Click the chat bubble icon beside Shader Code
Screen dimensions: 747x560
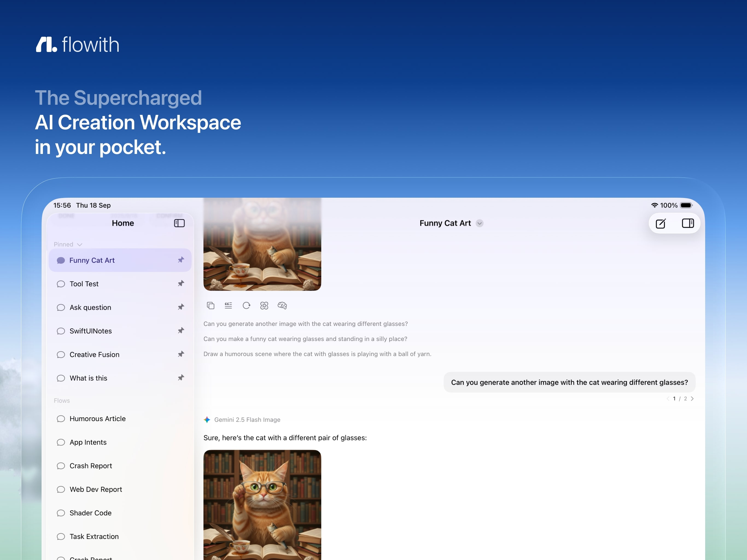[x=61, y=513]
